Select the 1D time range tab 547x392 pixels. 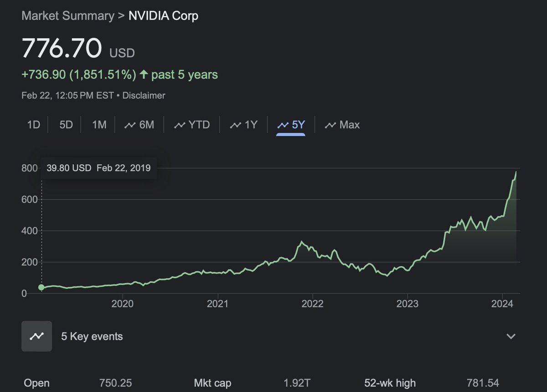[x=34, y=125]
